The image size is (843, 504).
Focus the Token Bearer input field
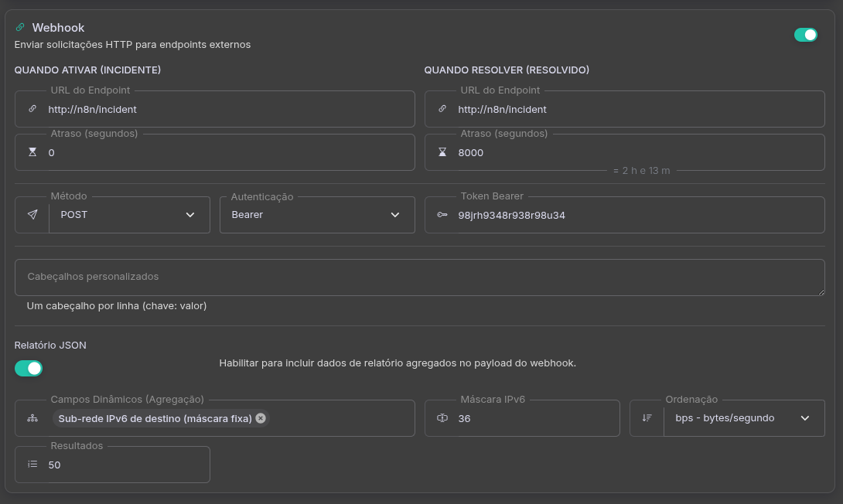click(634, 215)
